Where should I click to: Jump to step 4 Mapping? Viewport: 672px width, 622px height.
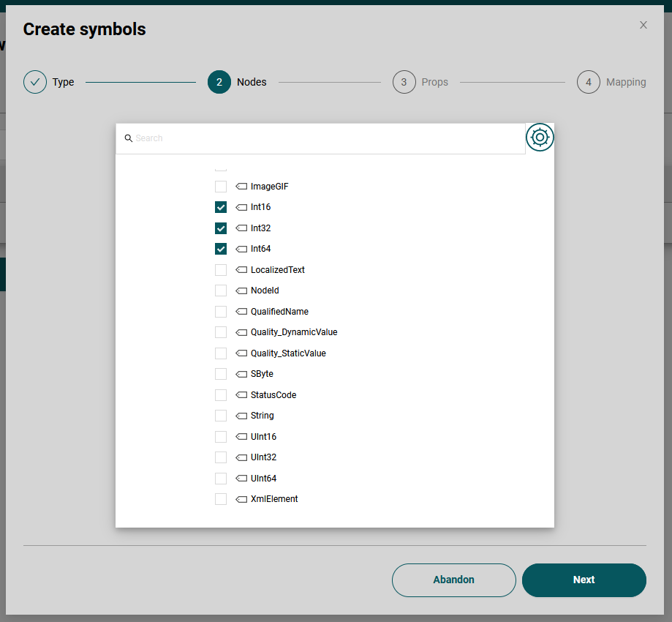click(x=589, y=82)
